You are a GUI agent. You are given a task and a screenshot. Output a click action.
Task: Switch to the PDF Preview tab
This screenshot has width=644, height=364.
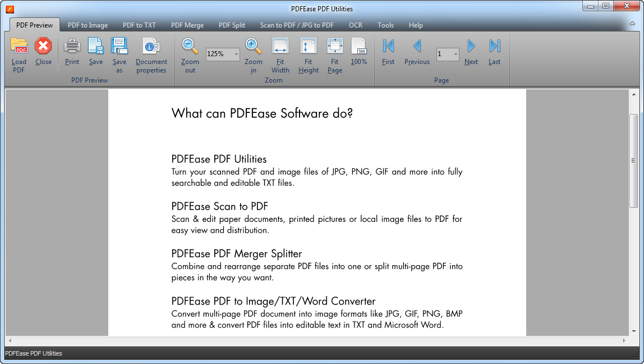(35, 25)
